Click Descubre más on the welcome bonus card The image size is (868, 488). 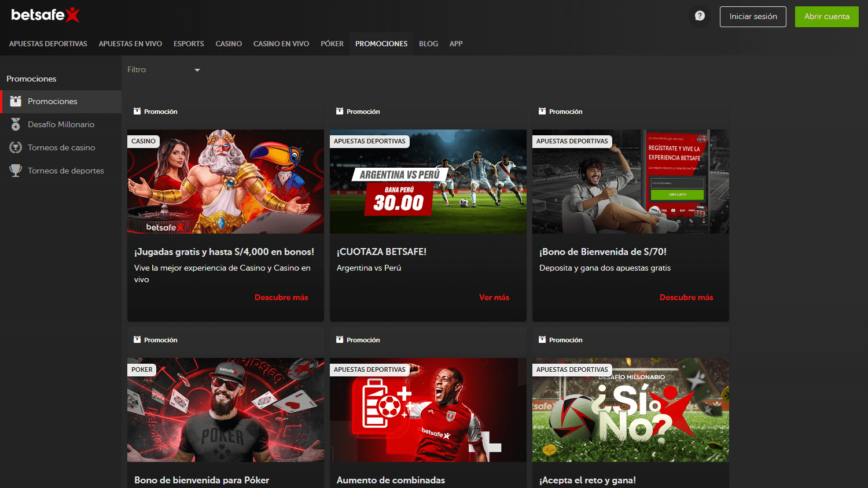coord(686,297)
